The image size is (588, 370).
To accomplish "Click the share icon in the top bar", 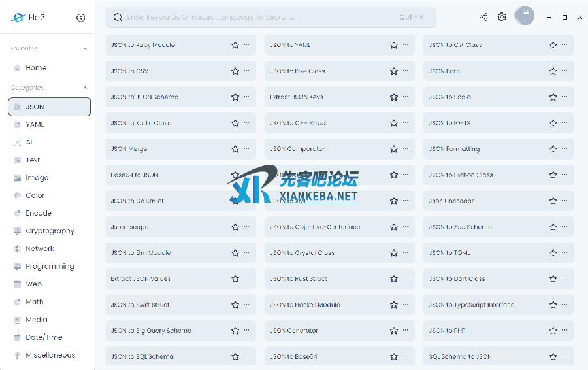I will click(483, 17).
